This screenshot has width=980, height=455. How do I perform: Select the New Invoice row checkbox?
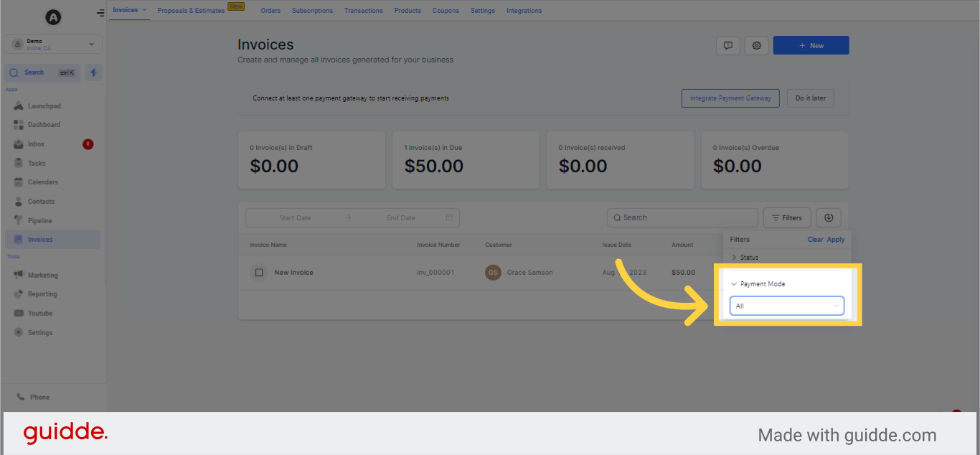[259, 273]
